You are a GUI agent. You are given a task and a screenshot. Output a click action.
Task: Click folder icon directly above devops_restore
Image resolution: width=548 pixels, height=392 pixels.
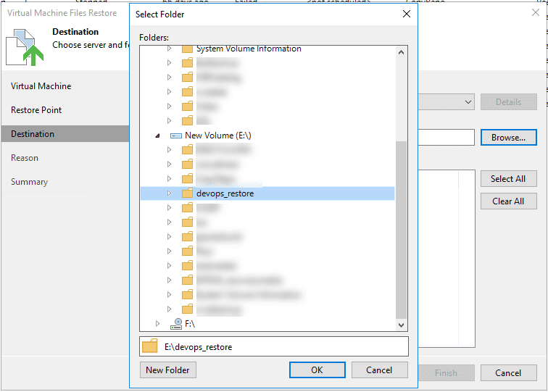tap(187, 178)
